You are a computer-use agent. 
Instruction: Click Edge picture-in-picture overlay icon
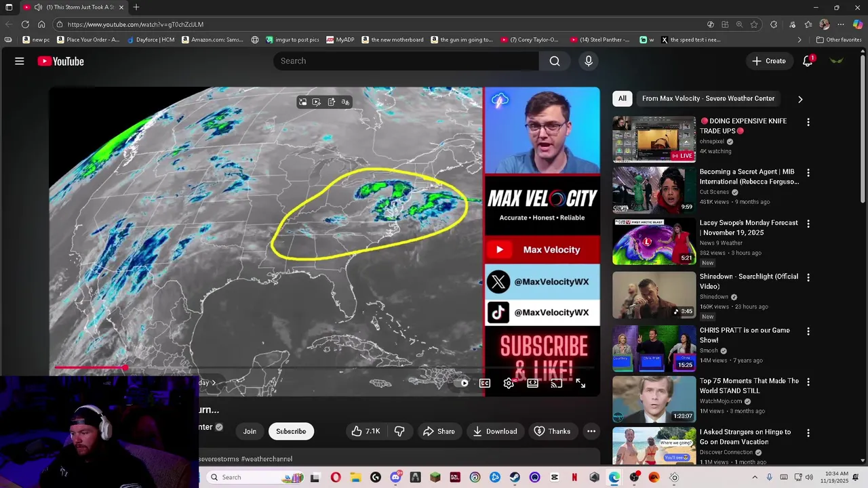coord(302,102)
